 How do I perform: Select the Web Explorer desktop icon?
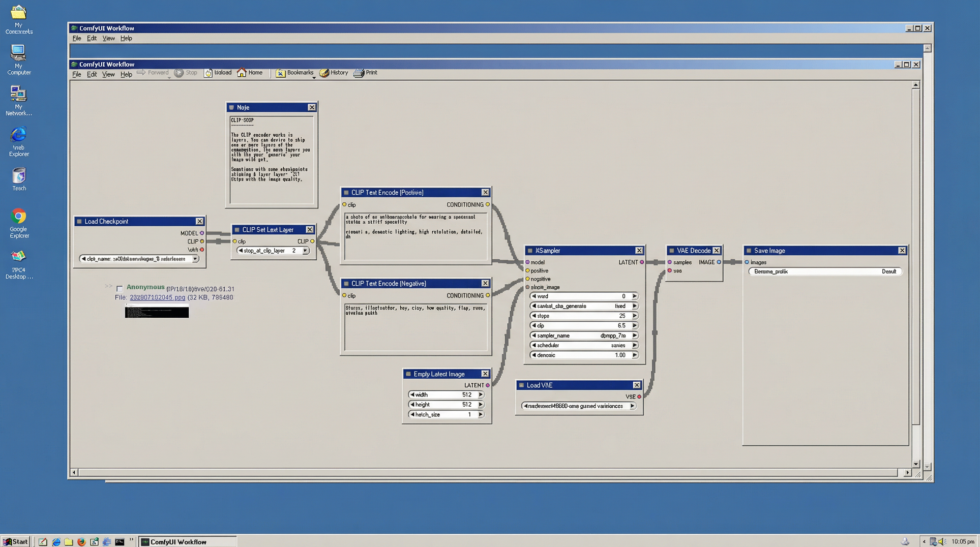tap(18, 142)
